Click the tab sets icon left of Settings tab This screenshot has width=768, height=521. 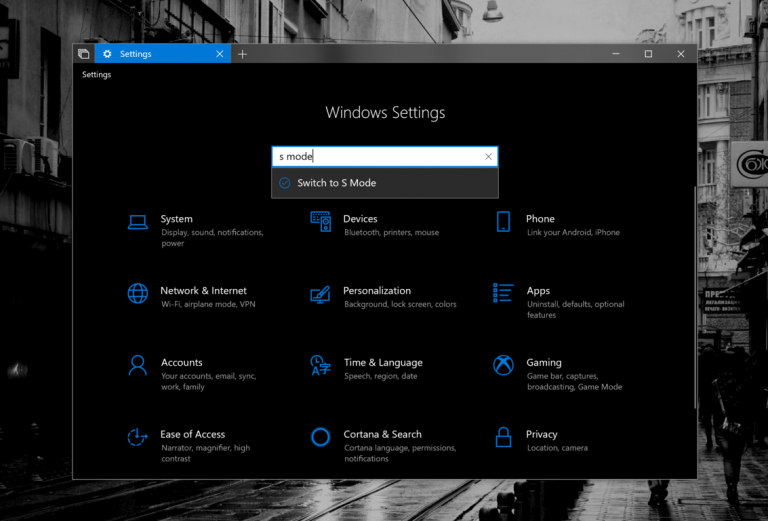(x=84, y=54)
